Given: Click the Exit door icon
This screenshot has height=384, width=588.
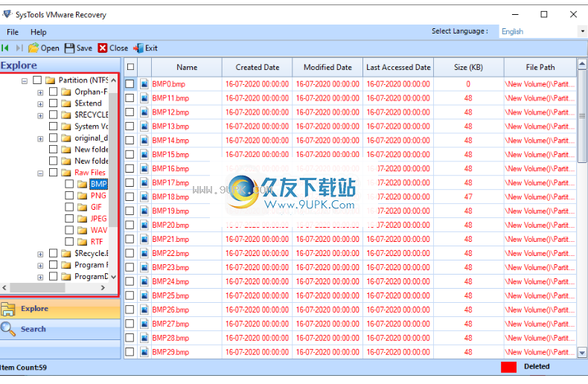Looking at the screenshot, I should (138, 48).
